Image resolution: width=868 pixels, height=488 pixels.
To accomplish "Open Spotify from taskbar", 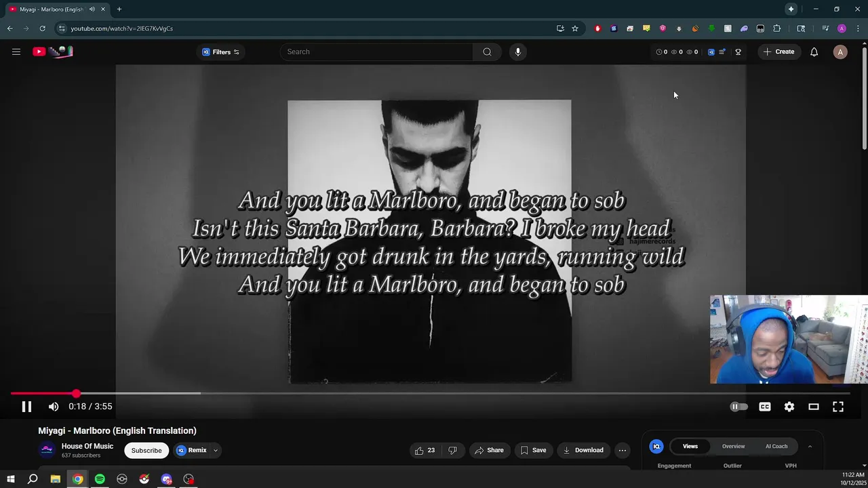I will click(x=100, y=479).
